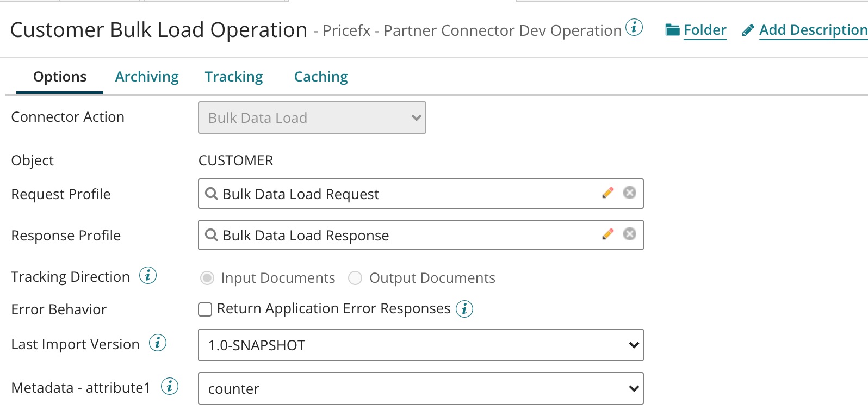Click the Add Description link
Screen dimensions: 868x409
pos(813,30)
